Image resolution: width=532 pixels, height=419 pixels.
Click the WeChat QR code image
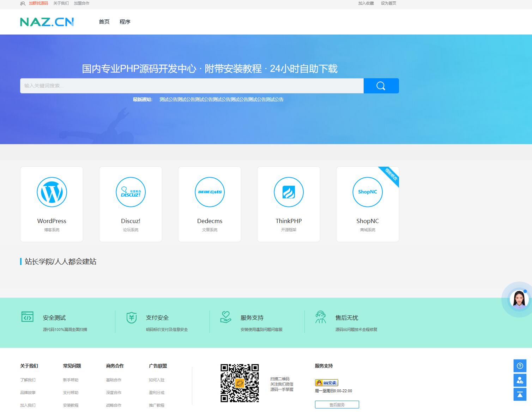point(240,383)
